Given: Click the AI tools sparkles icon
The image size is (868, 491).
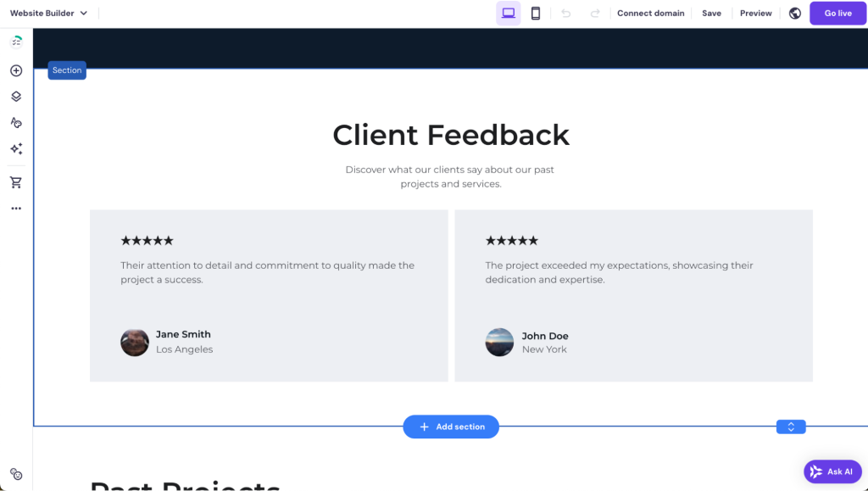Looking at the screenshot, I should [15, 148].
